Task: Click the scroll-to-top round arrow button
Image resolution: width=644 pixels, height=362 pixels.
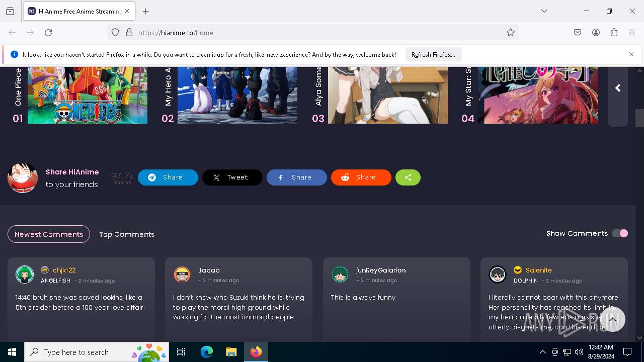Action: [612, 320]
